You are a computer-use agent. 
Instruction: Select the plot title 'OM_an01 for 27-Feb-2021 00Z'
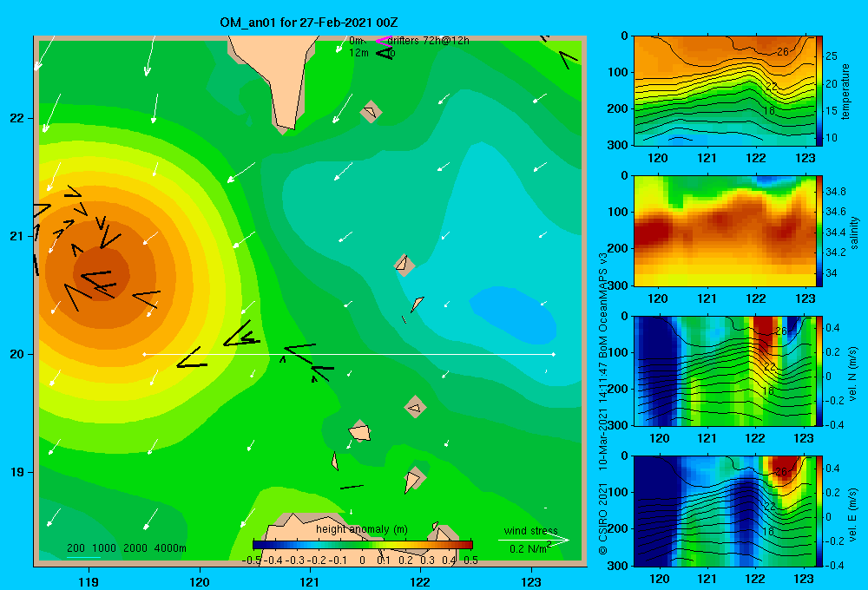click(308, 23)
